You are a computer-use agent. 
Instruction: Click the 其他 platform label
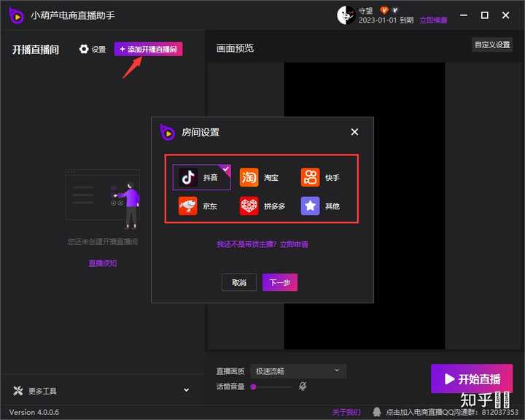tap(332, 206)
